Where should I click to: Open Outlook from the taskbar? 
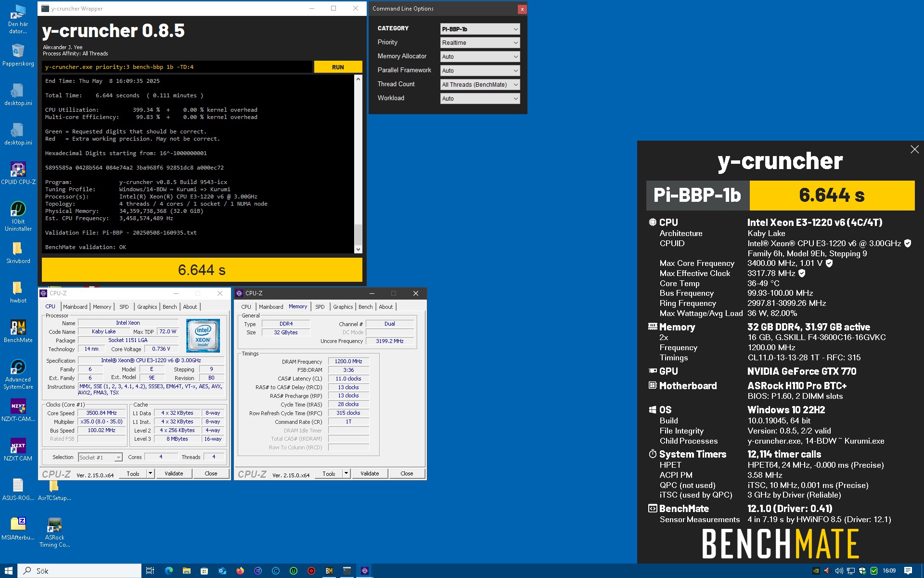click(x=222, y=571)
